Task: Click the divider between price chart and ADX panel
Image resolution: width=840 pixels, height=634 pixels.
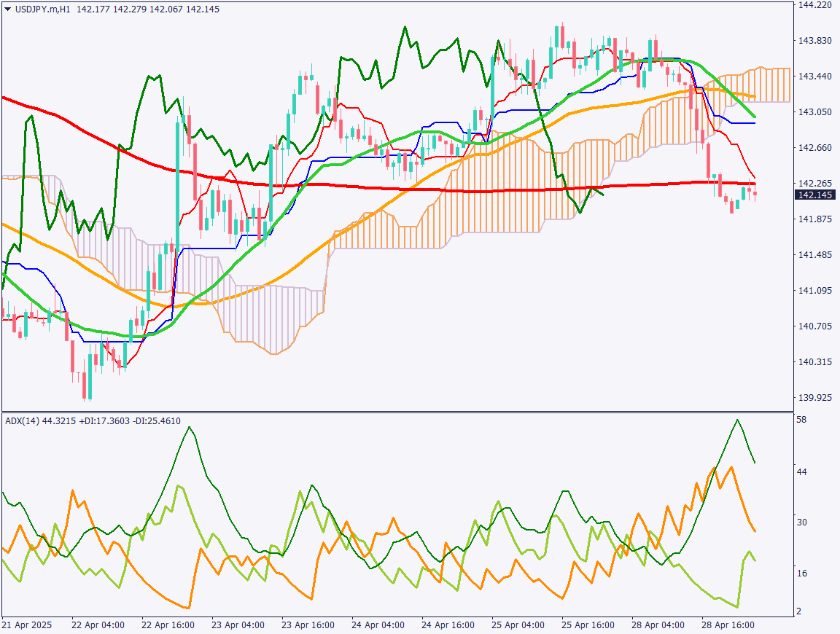Action: click(397, 412)
